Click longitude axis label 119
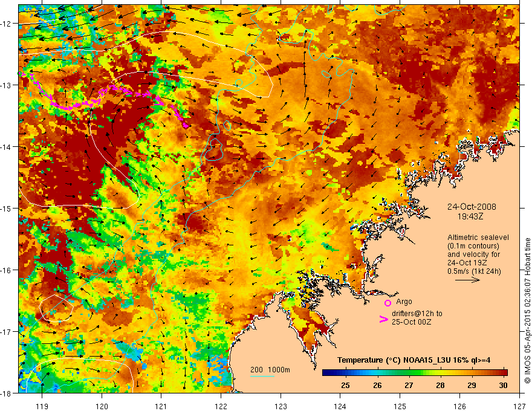532x411 pixels. (42, 406)
